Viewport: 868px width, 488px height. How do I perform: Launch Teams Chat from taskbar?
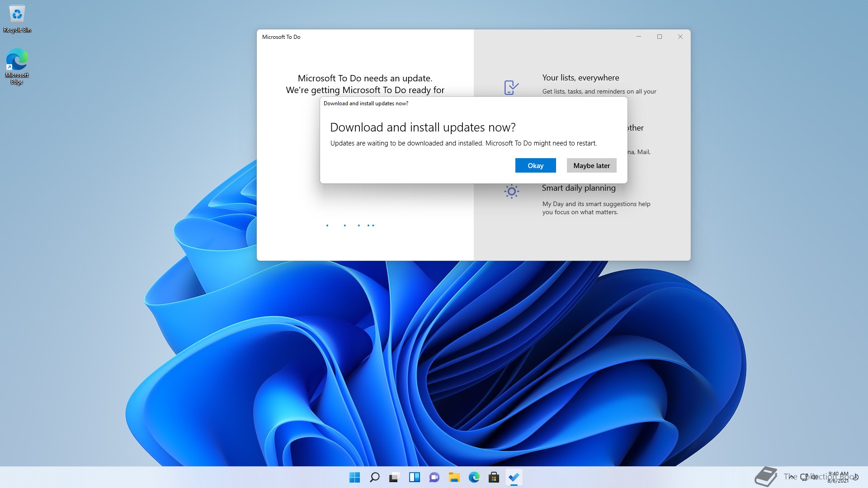tap(434, 477)
